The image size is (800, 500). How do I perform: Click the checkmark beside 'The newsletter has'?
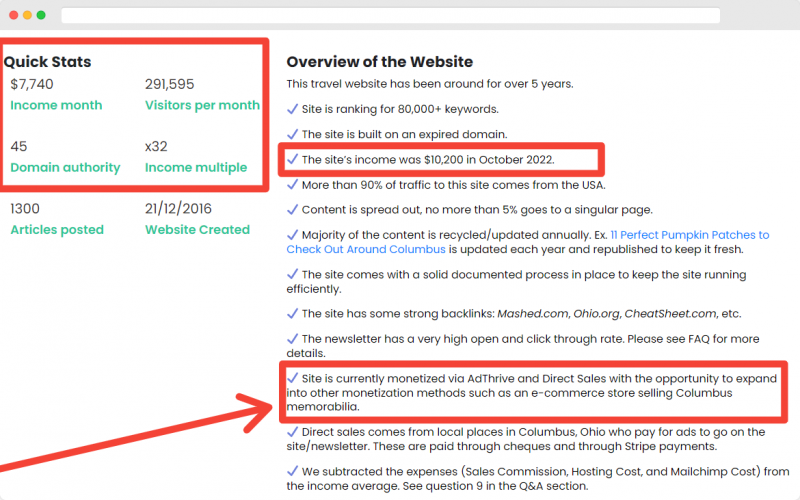[292, 338]
